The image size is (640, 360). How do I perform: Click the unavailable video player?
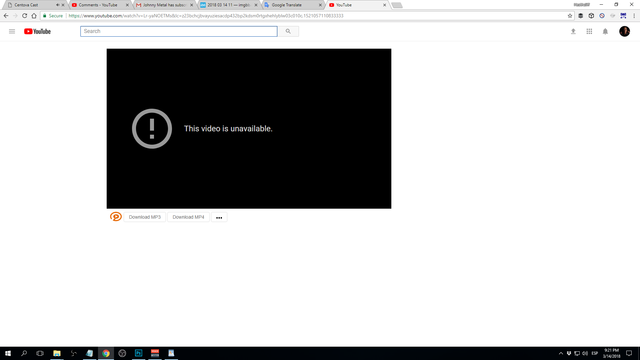249,129
